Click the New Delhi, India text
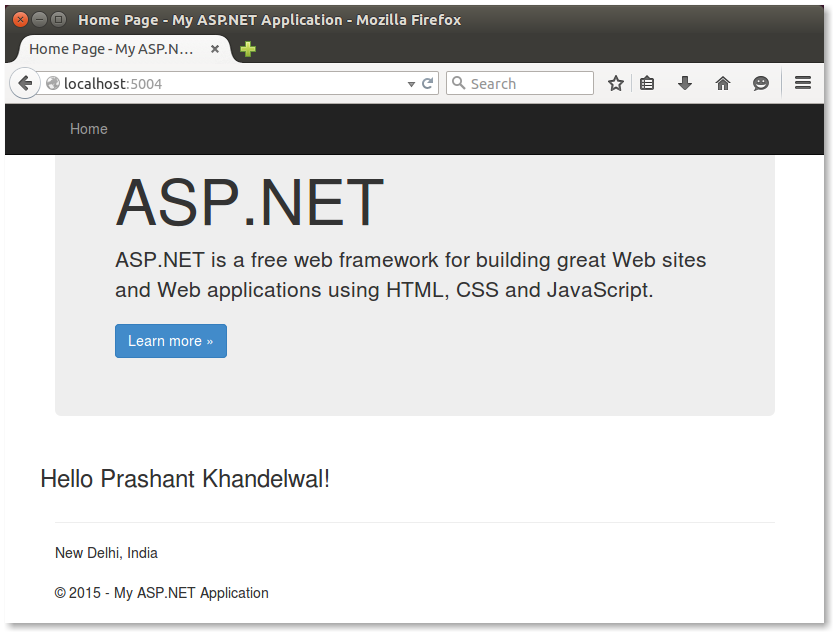Image resolution: width=833 pixels, height=632 pixels. (x=106, y=553)
